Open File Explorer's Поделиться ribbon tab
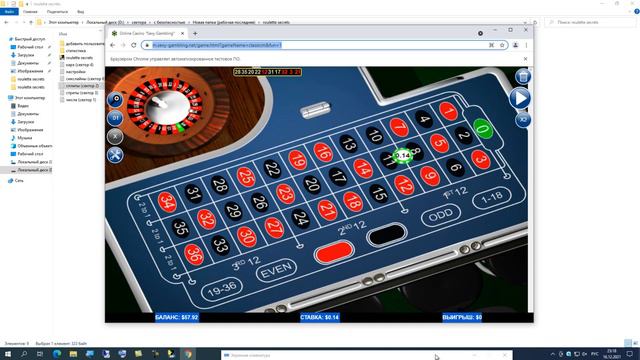Image resolution: width=640 pixels, height=360 pixels. [x=57, y=12]
